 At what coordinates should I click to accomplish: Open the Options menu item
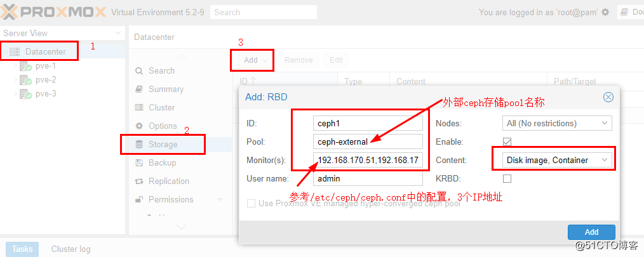tap(180, 126)
